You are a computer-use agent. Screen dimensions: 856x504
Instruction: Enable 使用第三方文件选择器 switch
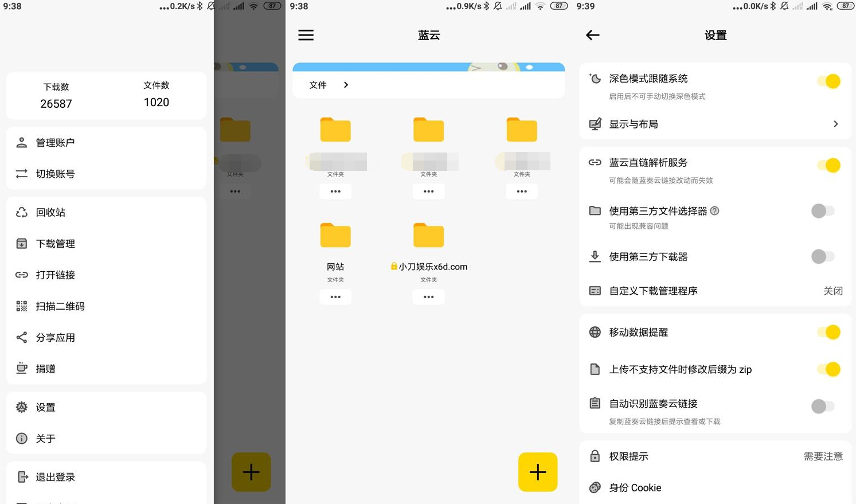(x=823, y=211)
